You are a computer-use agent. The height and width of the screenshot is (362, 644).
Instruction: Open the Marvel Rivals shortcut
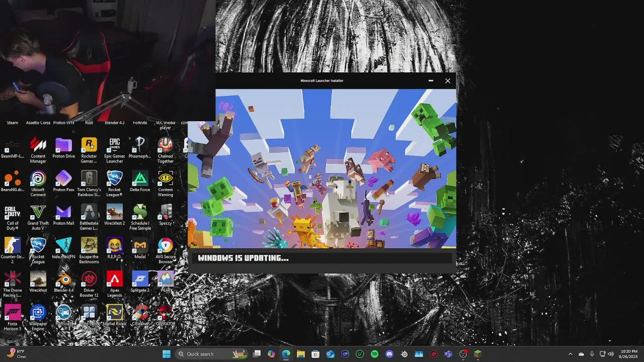click(115, 316)
